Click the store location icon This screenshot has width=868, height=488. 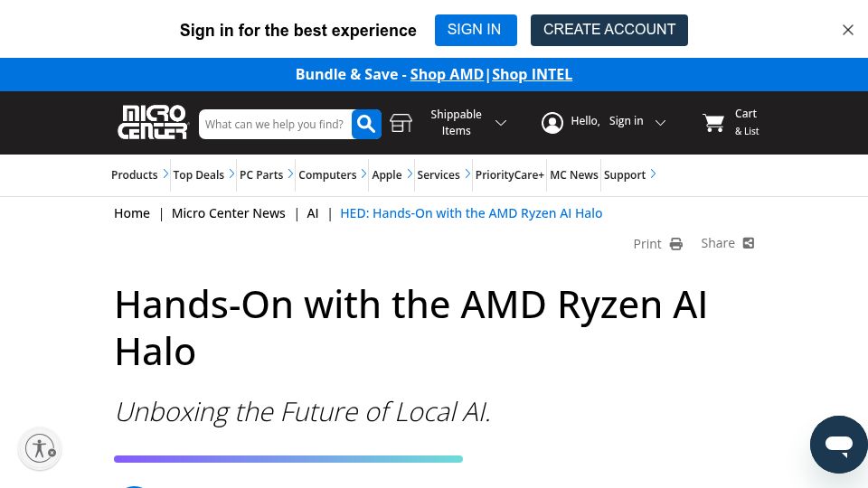pos(401,123)
